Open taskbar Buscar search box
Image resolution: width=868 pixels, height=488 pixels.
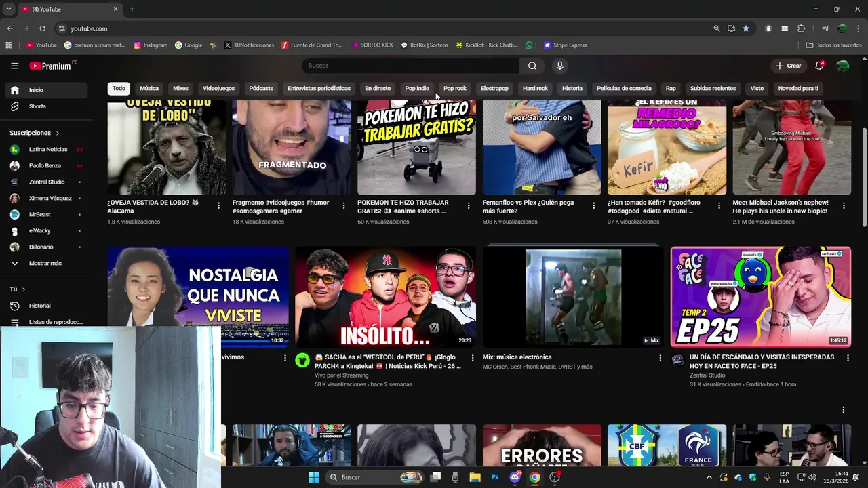375,477
